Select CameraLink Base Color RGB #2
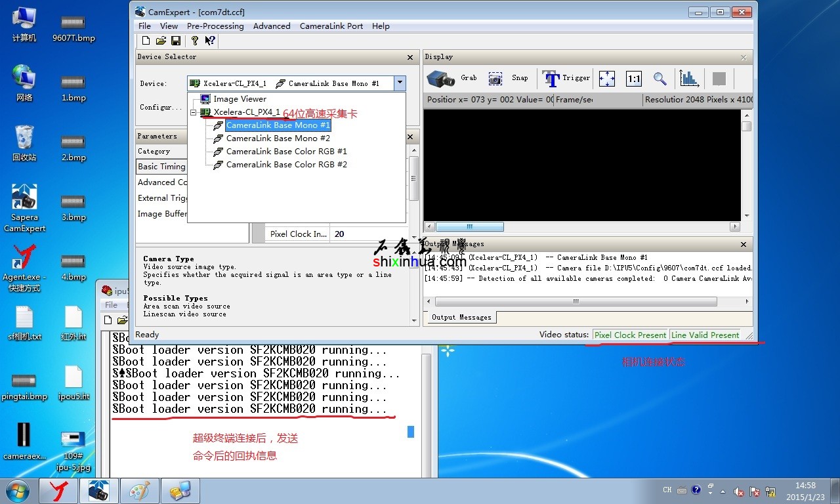Viewport: 840px width, 504px height. pyautogui.click(x=287, y=165)
